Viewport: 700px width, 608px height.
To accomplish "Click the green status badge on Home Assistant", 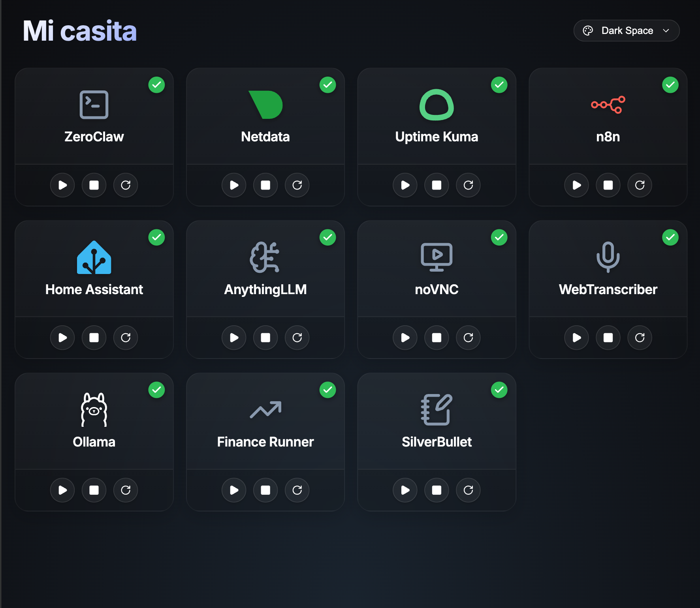I will tap(157, 237).
